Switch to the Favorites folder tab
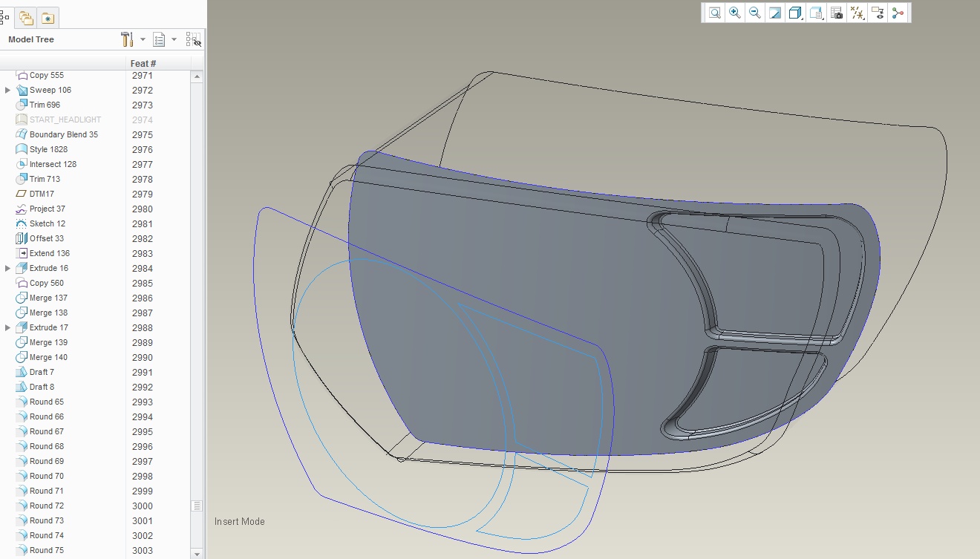Screen dimensions: 980x559 point(48,18)
